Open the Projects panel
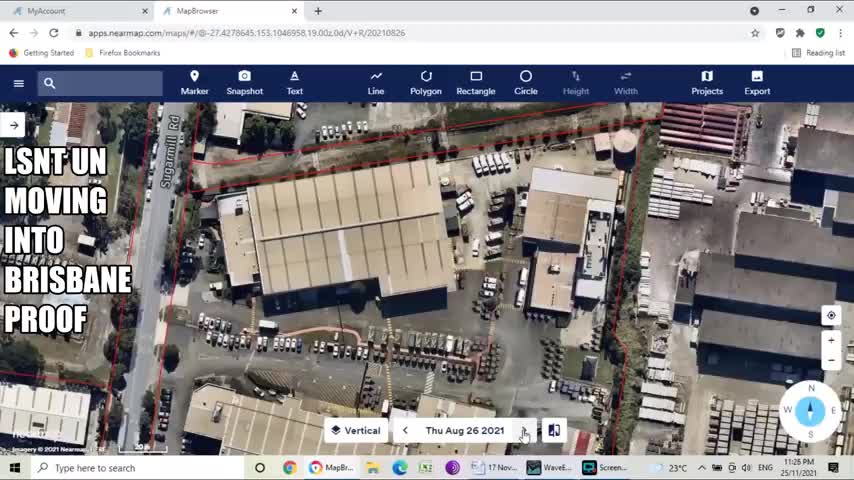Screen dimensions: 854x480 [x=707, y=83]
